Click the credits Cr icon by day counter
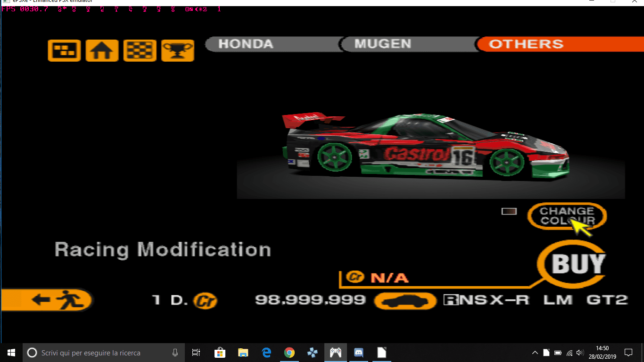This screenshot has width=644, height=362. click(x=205, y=300)
